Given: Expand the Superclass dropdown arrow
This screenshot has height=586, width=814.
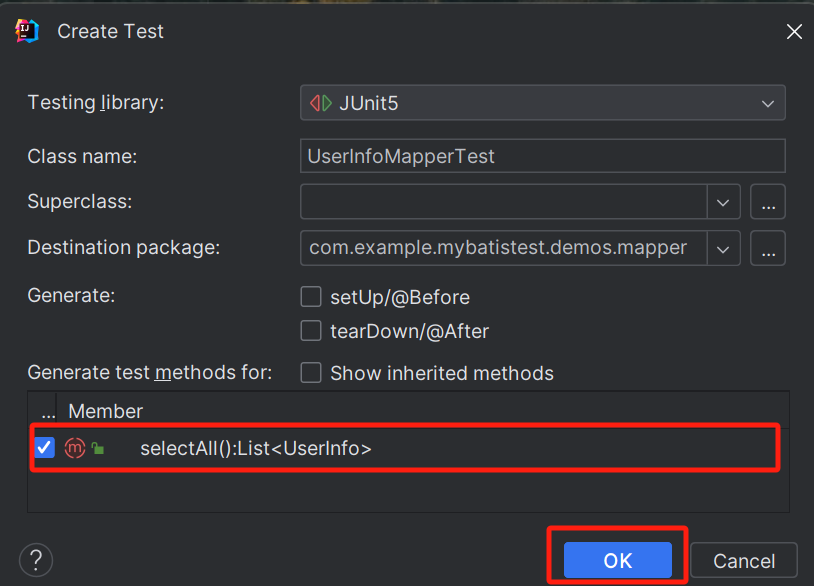Looking at the screenshot, I should (723, 202).
